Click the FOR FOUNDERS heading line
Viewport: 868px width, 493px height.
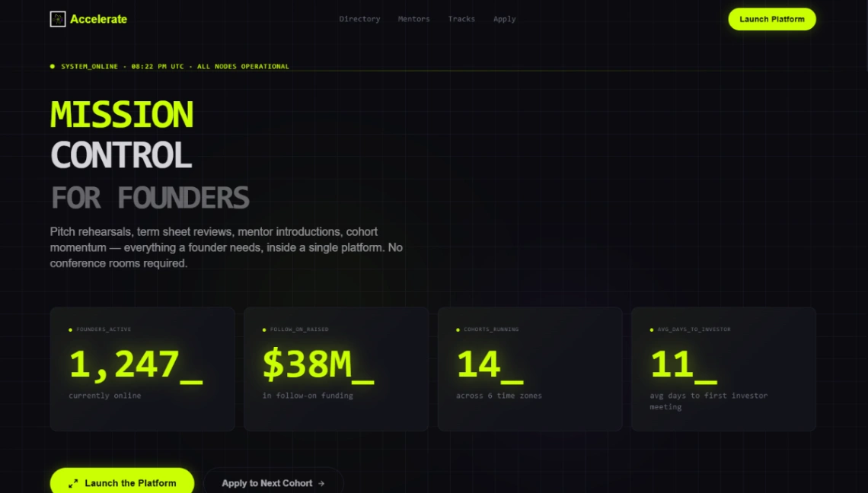(149, 198)
